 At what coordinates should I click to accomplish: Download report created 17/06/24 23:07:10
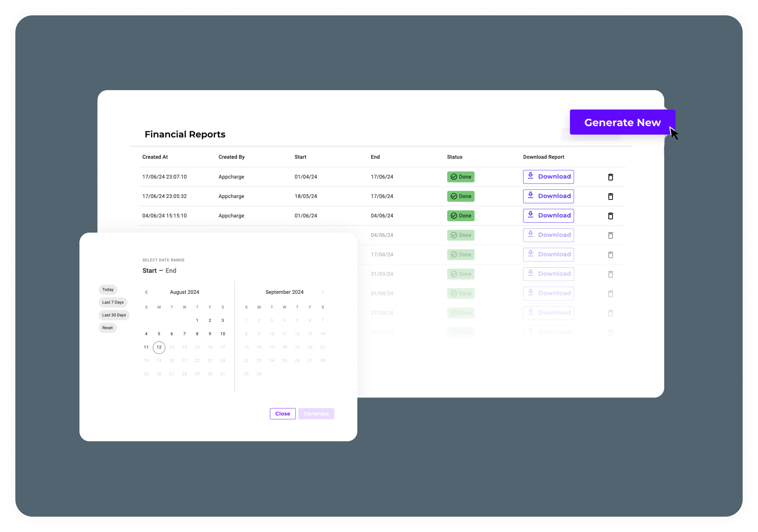pos(548,177)
